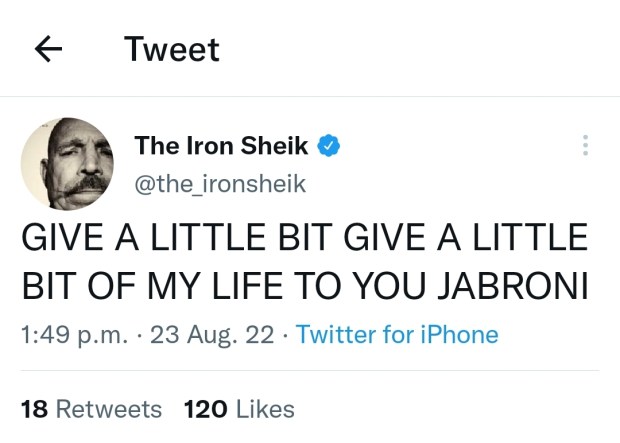Click the retweet count number 18
The height and width of the screenshot is (443, 620).
click(34, 409)
